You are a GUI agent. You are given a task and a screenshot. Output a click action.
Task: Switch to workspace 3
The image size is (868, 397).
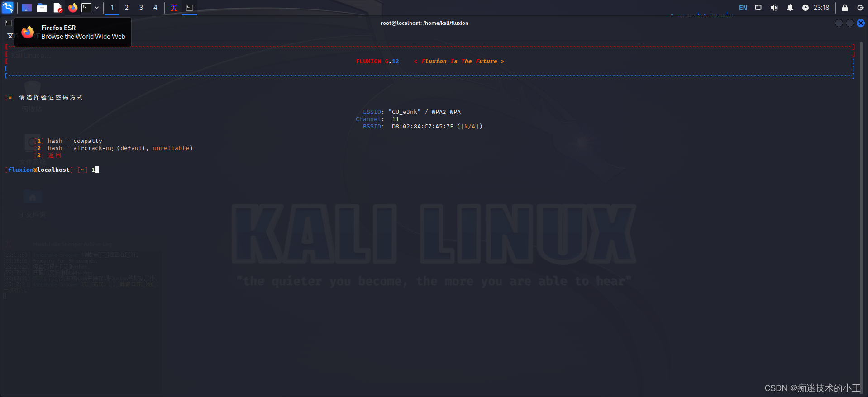coord(141,8)
